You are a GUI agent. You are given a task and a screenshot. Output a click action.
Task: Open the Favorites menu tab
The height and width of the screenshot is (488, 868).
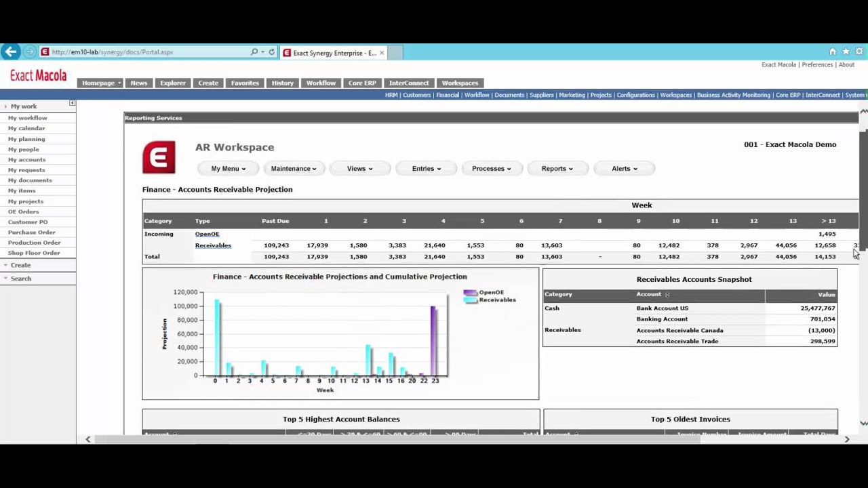click(245, 83)
